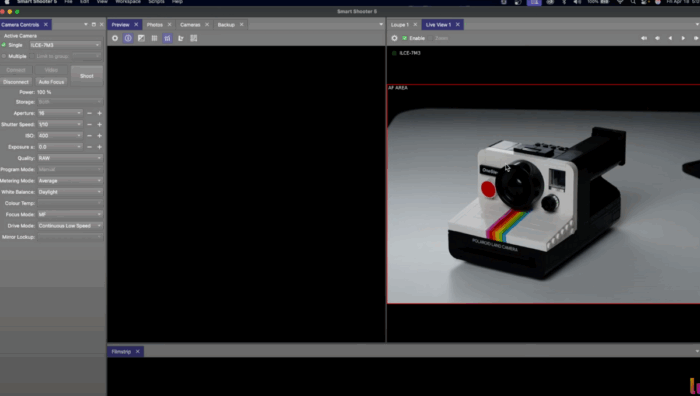Select Multiple camera radio button
The width and height of the screenshot is (700, 396).
point(4,56)
